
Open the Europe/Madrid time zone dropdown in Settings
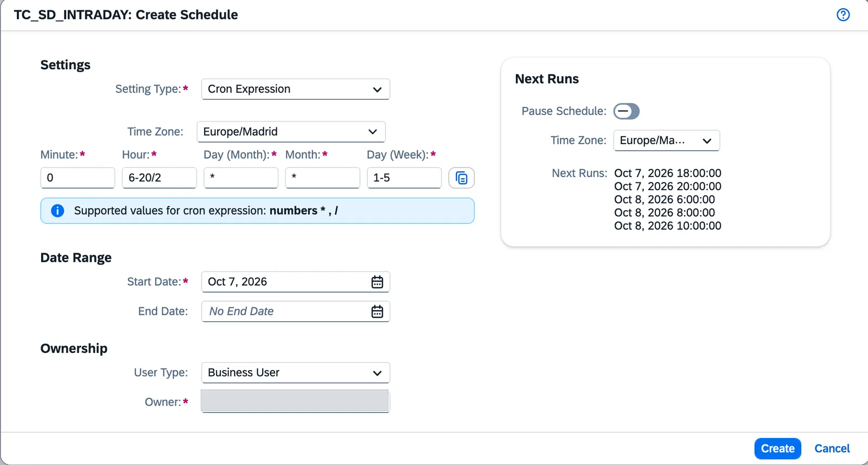291,132
